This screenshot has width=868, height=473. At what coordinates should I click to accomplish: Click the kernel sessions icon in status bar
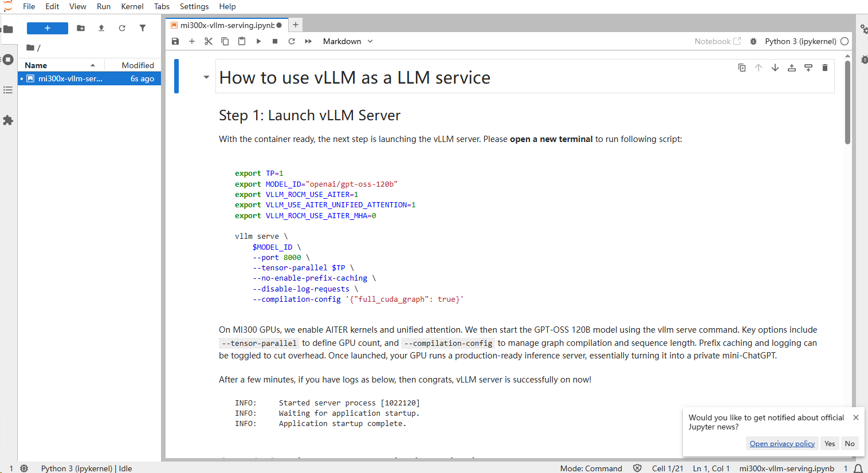tap(24, 468)
